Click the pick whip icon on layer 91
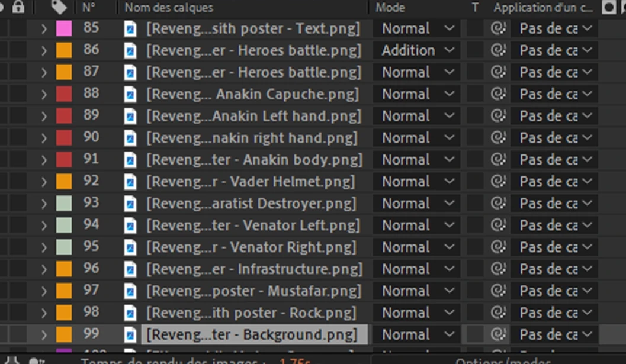626x364 pixels. (x=498, y=160)
